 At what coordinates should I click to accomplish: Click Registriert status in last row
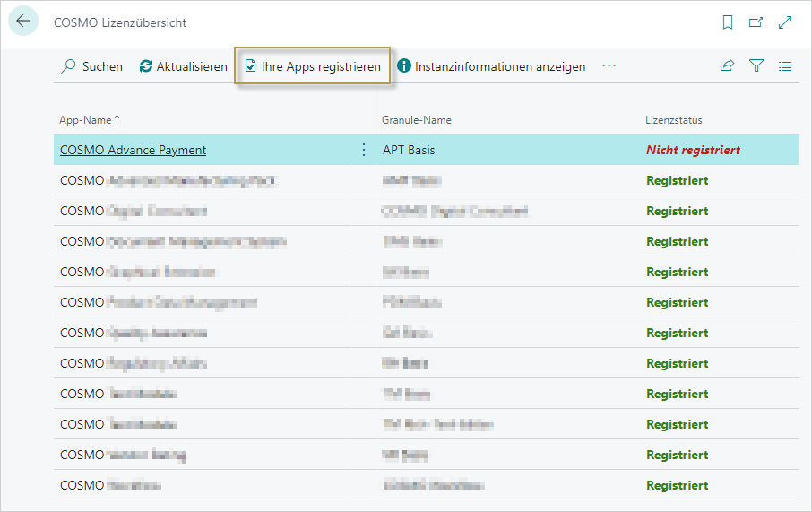[677, 485]
